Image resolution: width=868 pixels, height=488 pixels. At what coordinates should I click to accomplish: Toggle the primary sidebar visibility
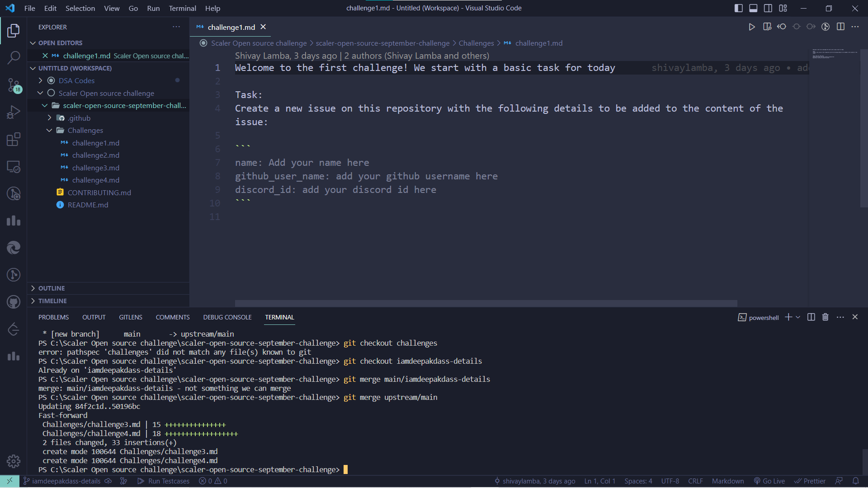coord(738,8)
